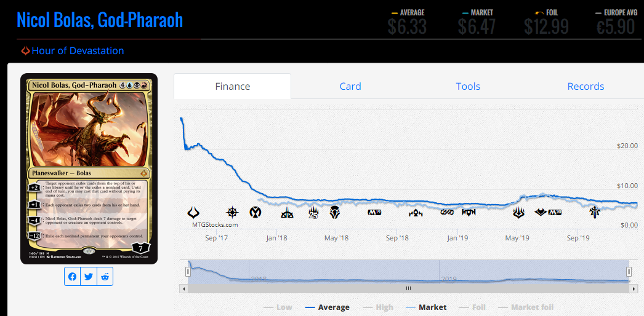
Task: Click the Sep '19 axis label
Action: tap(578, 238)
